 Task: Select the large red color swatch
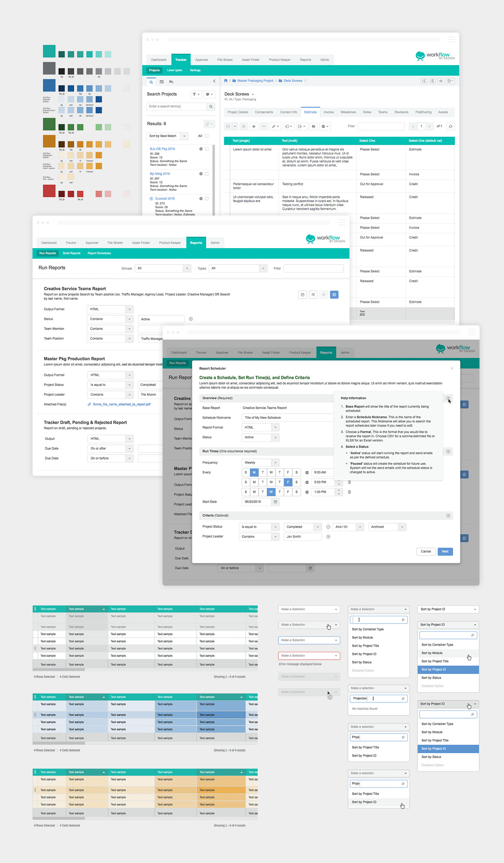tap(49, 191)
